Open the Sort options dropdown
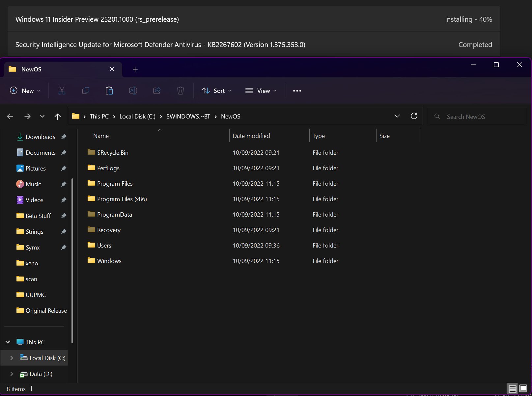 [x=217, y=91]
